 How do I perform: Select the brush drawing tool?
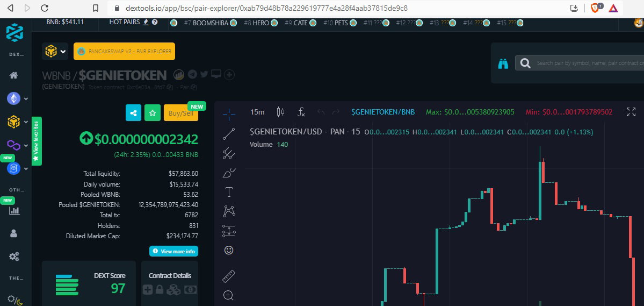pos(229,173)
